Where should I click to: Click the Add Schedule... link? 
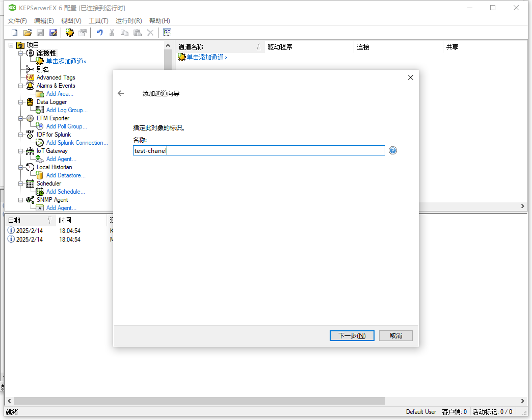tap(66, 191)
